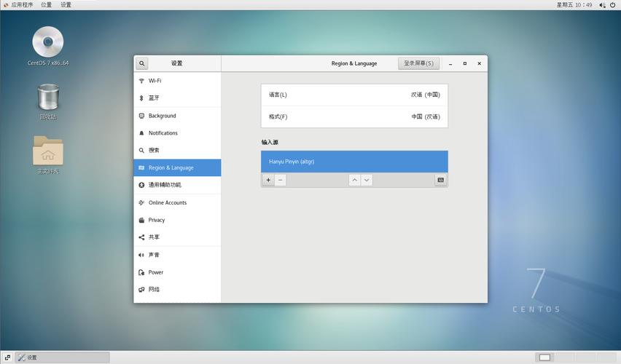Minimize the Settings window
This screenshot has height=364, width=621.
coord(450,63)
